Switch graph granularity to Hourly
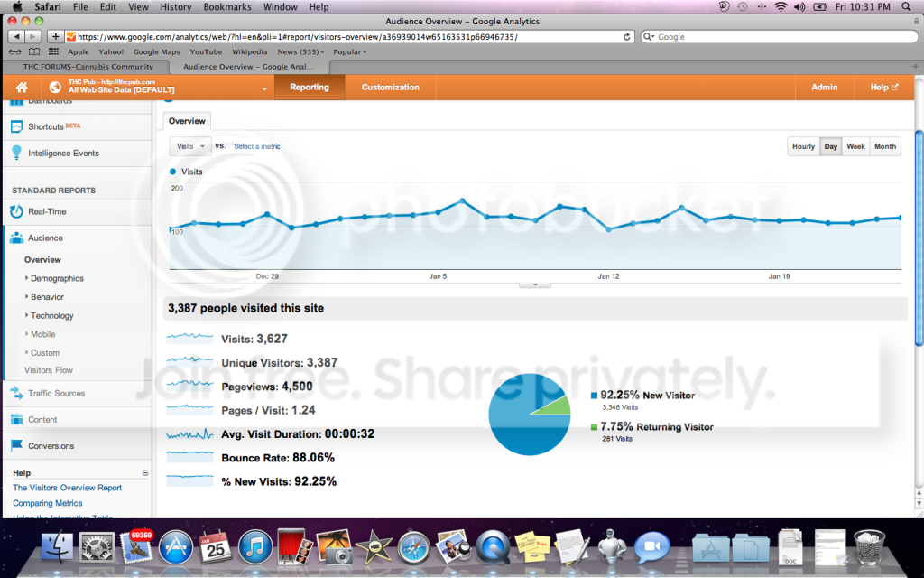Image resolution: width=924 pixels, height=578 pixels. point(803,146)
